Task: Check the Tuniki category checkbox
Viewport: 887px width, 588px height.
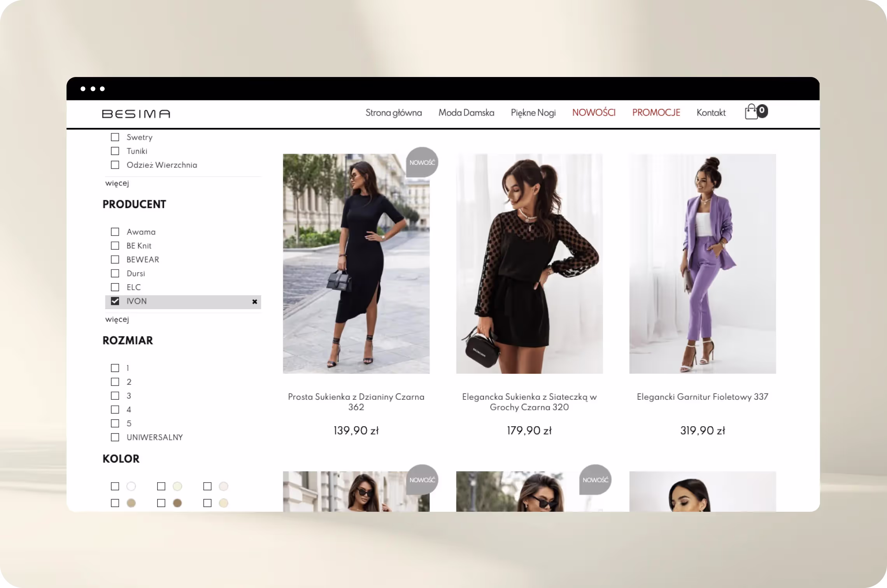Action: pos(115,151)
